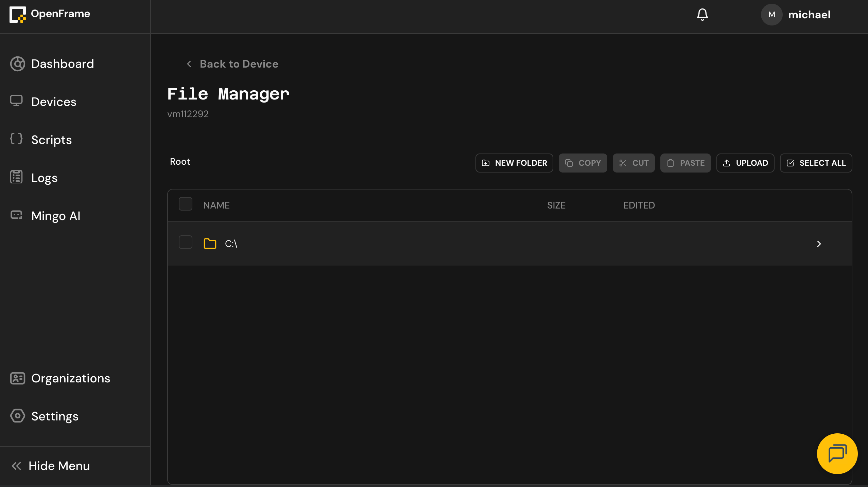Open the notifications bell

[702, 15]
